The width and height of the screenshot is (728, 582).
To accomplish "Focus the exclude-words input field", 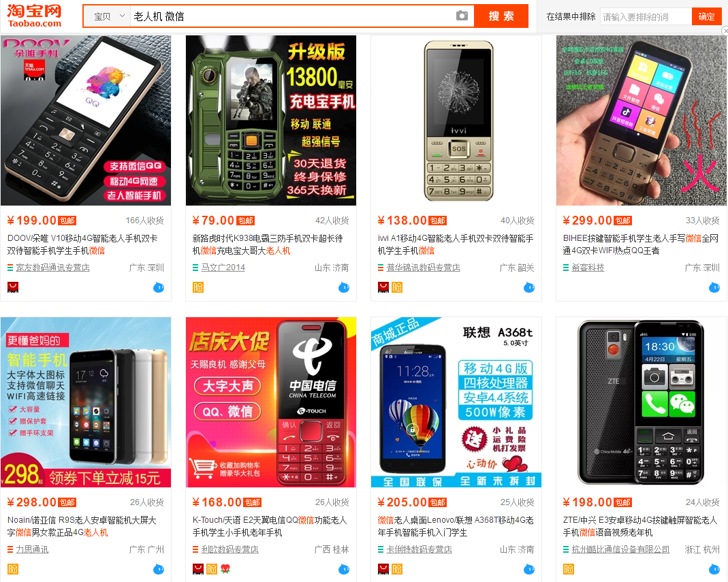I will 646,17.
